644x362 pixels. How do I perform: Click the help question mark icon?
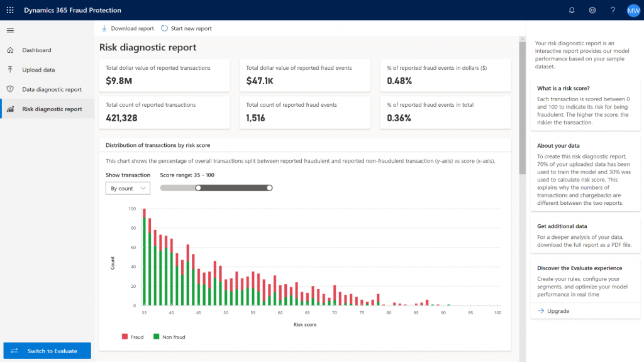click(x=613, y=10)
